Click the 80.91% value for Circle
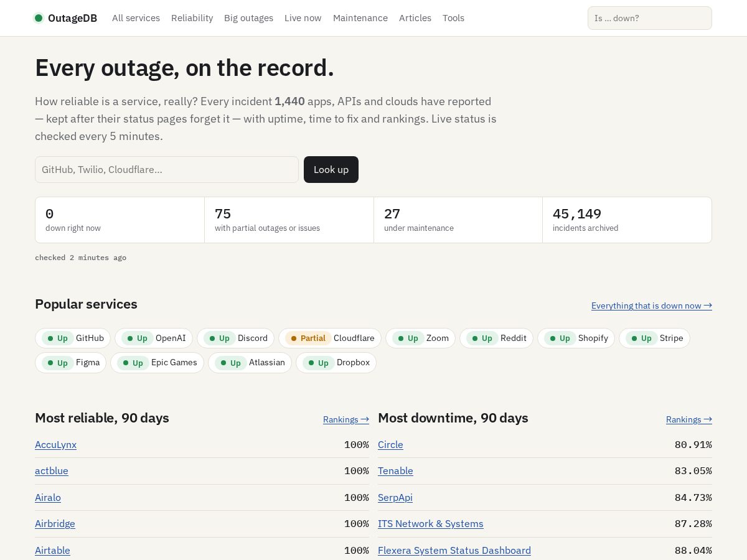The image size is (747, 560). [x=693, y=444]
